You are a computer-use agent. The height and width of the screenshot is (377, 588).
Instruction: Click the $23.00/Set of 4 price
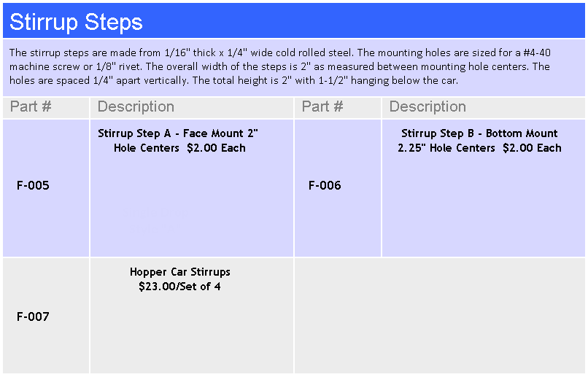coord(179,287)
